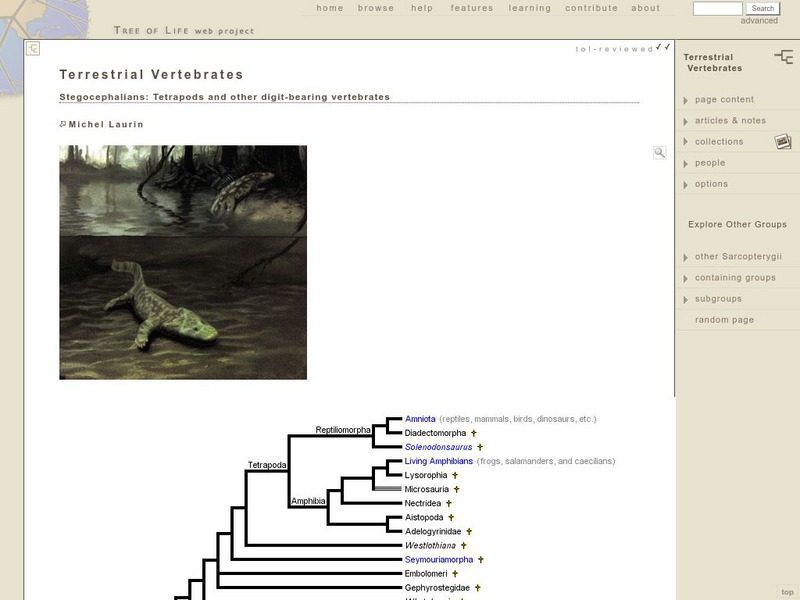
Task: Open the learning menu in the top navigation
Action: pos(529,8)
